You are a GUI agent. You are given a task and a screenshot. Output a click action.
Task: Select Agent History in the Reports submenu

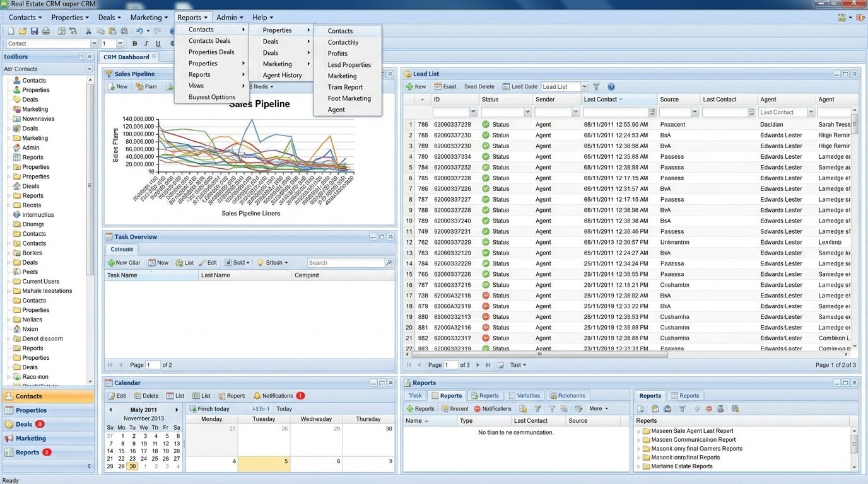(x=282, y=75)
